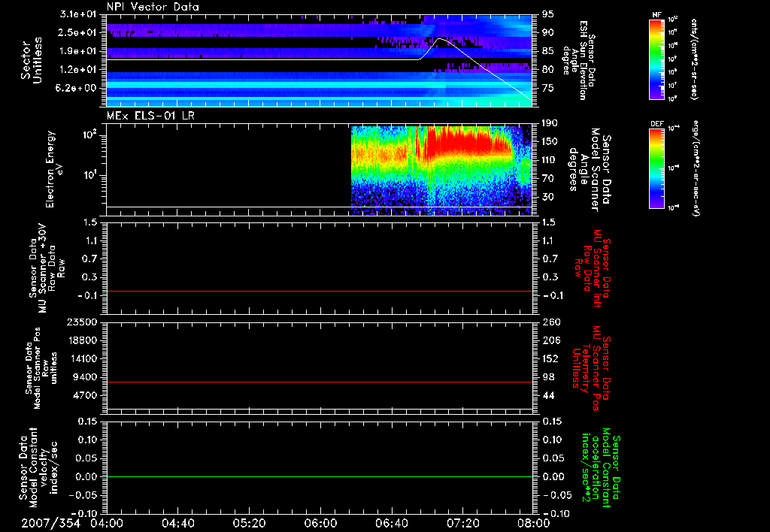The image size is (770, 532).
Task: Click the "85" sun elevation tick value
Action: click(548, 51)
